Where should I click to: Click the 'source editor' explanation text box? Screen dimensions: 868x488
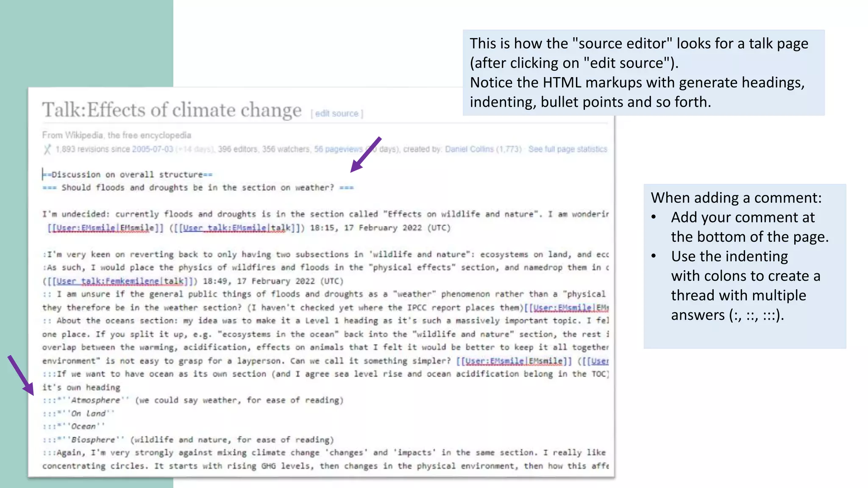pos(643,72)
